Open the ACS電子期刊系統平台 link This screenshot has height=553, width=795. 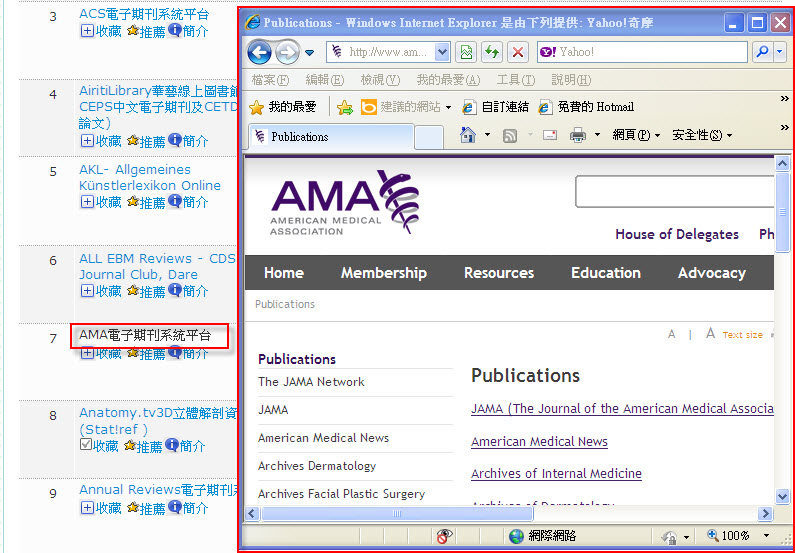[144, 14]
